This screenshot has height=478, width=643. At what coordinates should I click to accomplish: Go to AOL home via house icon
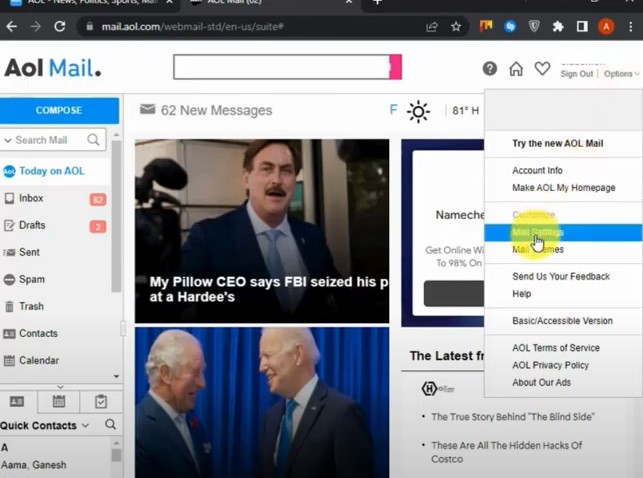516,68
